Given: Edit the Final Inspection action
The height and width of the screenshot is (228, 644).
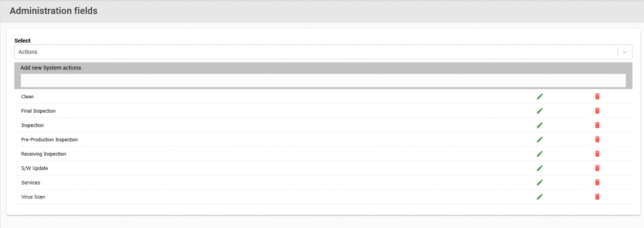Looking at the screenshot, I should [x=540, y=111].
